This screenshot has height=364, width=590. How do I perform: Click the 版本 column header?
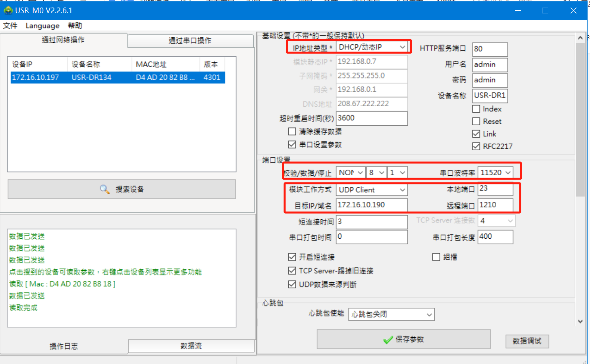pos(212,64)
